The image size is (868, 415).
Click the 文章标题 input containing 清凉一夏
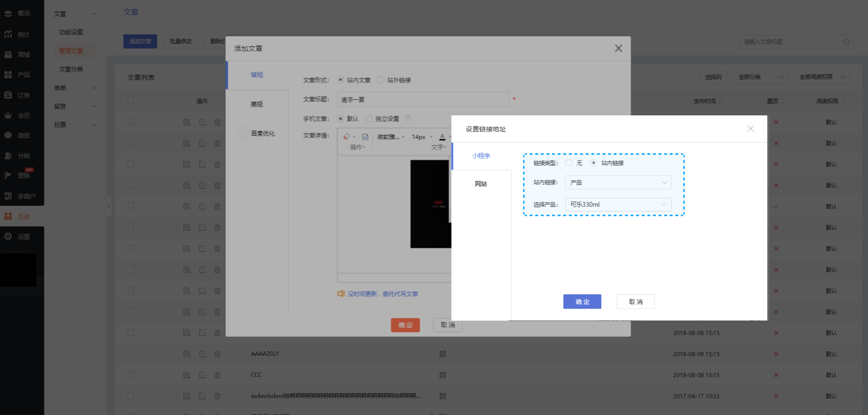[423, 99]
